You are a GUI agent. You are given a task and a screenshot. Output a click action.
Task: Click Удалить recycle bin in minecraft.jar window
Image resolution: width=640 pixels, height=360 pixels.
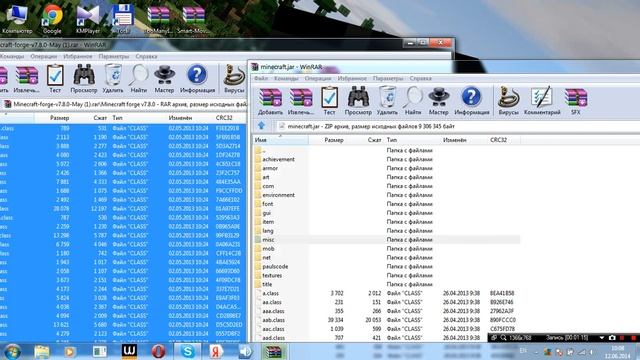point(387,101)
